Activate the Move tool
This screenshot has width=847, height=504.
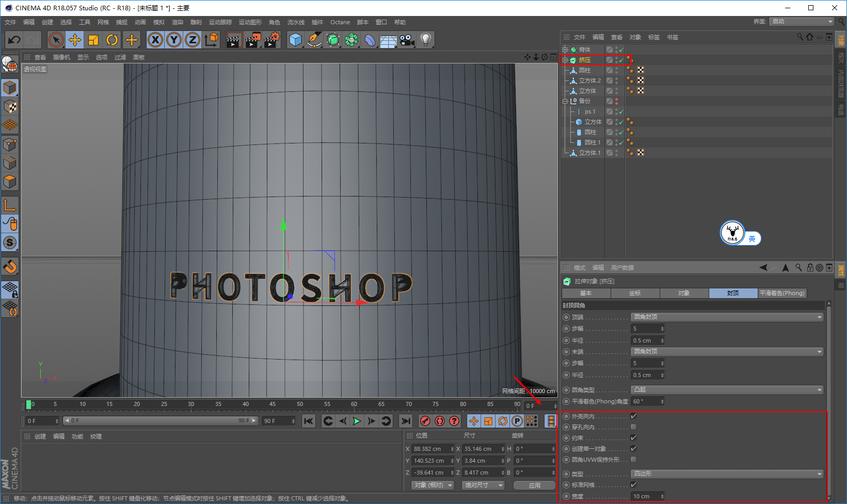click(x=75, y=40)
